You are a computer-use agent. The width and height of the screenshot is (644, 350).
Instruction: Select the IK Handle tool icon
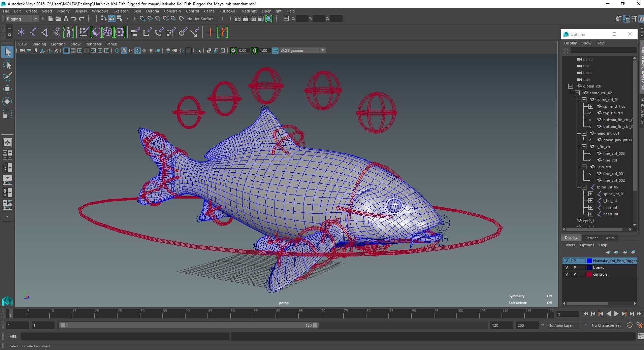44,32
